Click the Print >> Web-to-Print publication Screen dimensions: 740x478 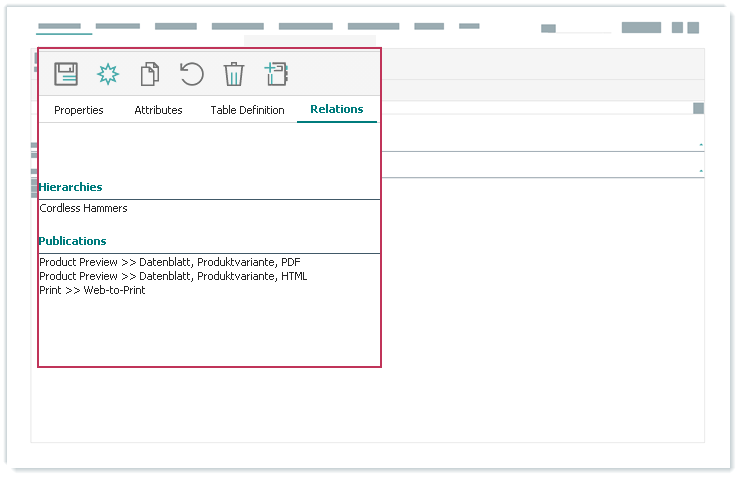pos(92,290)
